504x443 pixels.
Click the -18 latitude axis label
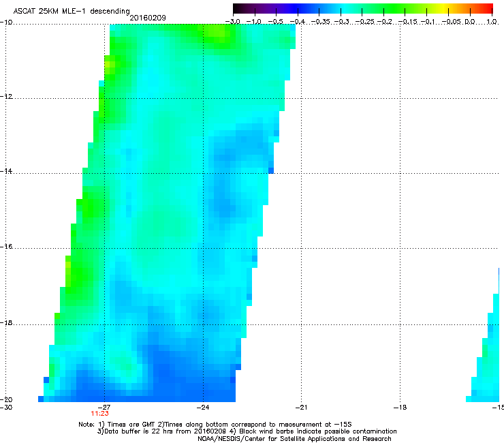click(x=6, y=322)
